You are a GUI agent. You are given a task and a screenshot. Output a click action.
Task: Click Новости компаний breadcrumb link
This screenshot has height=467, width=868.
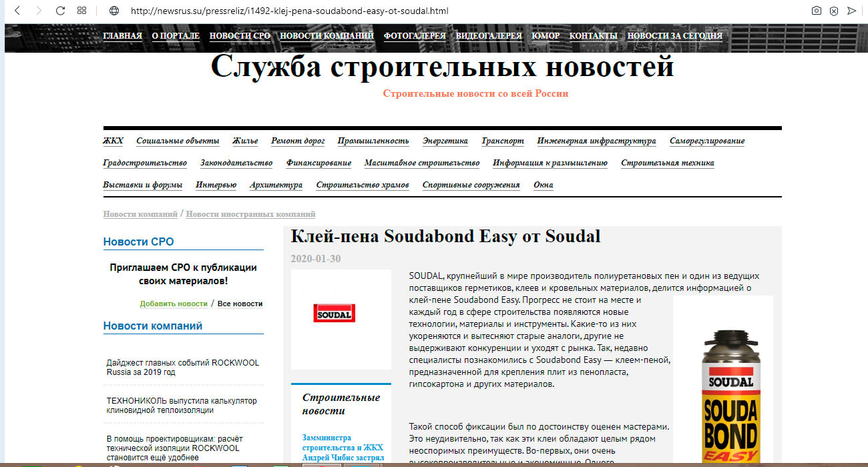(x=140, y=214)
